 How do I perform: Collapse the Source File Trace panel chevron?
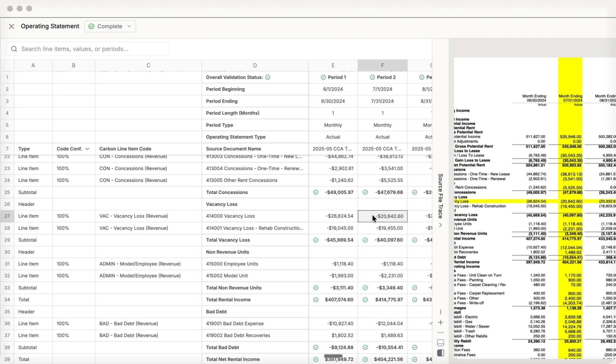(x=440, y=225)
